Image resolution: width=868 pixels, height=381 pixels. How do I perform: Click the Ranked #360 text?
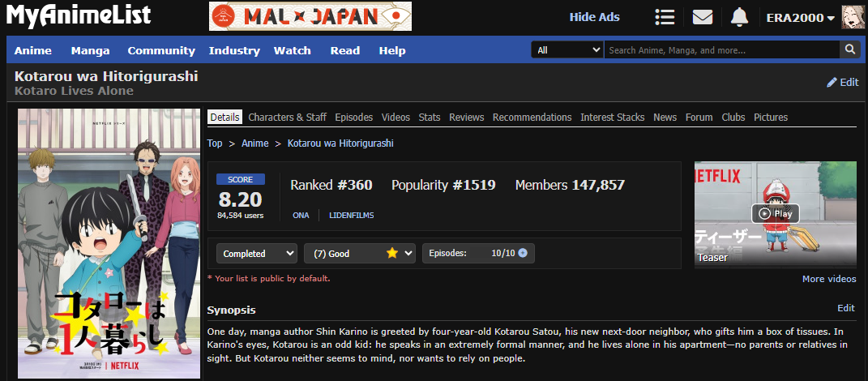click(x=331, y=185)
